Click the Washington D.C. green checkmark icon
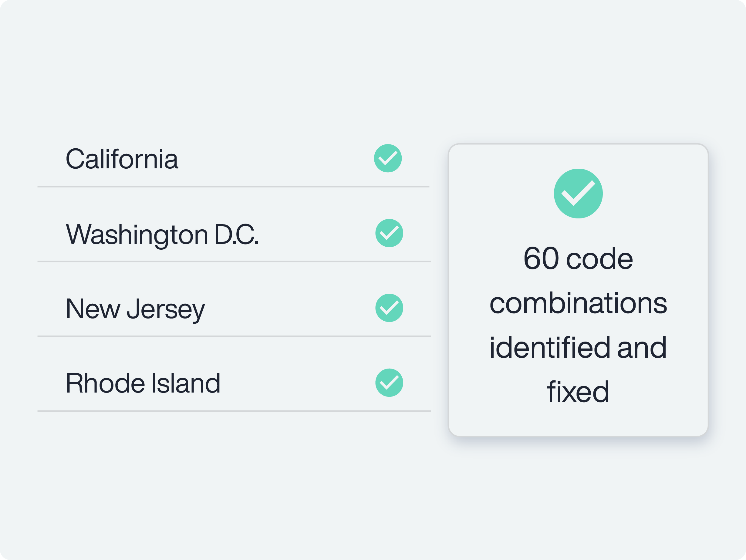746x560 pixels. click(x=389, y=233)
